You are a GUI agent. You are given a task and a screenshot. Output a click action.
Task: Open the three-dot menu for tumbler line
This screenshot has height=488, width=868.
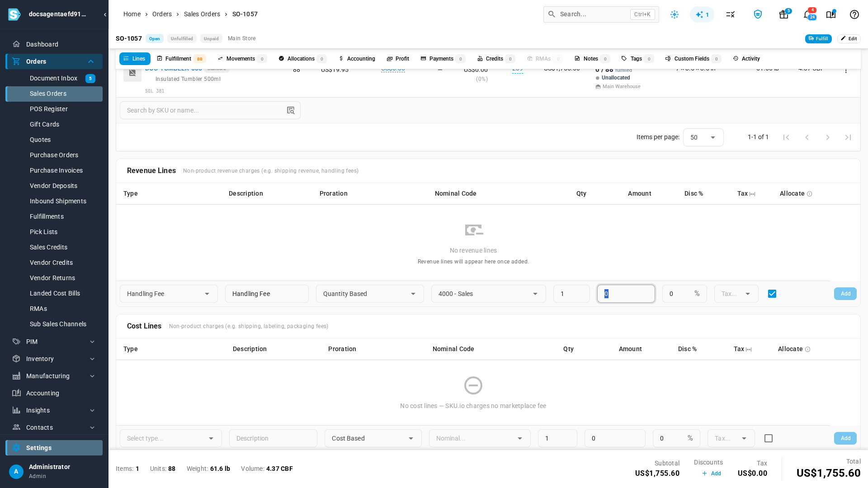pyautogui.click(x=845, y=70)
